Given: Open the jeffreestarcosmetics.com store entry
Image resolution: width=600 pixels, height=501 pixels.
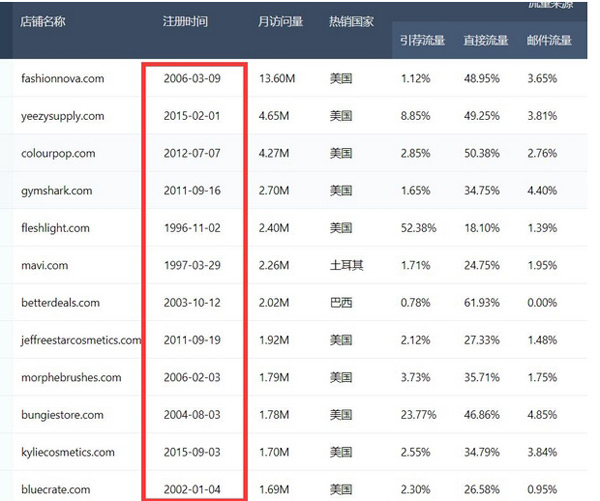Looking at the screenshot, I should (81, 340).
